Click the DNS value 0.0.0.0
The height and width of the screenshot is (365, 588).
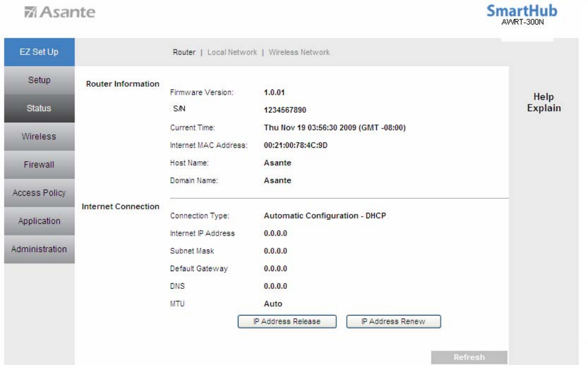click(275, 286)
